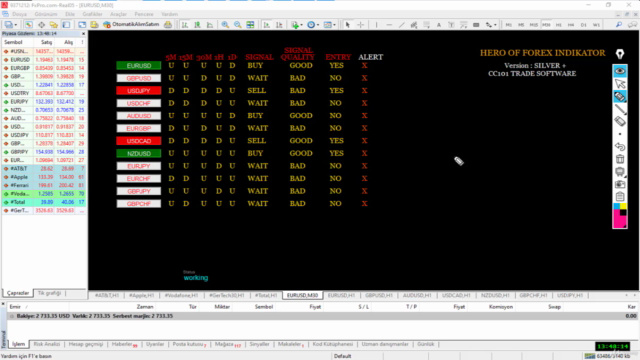Draw a trendline tool
This screenshot has width=640, height=360.
[402, 25]
